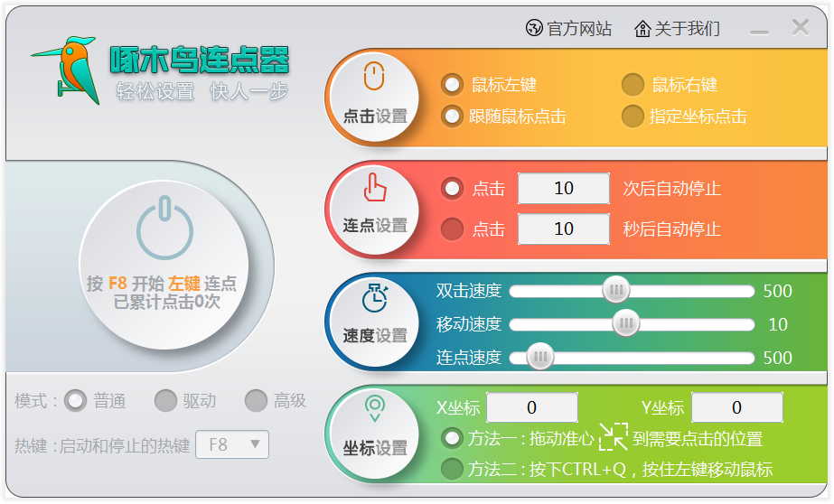Click the stopwatch icon in 速度设置
834x504 pixels.
click(x=374, y=297)
